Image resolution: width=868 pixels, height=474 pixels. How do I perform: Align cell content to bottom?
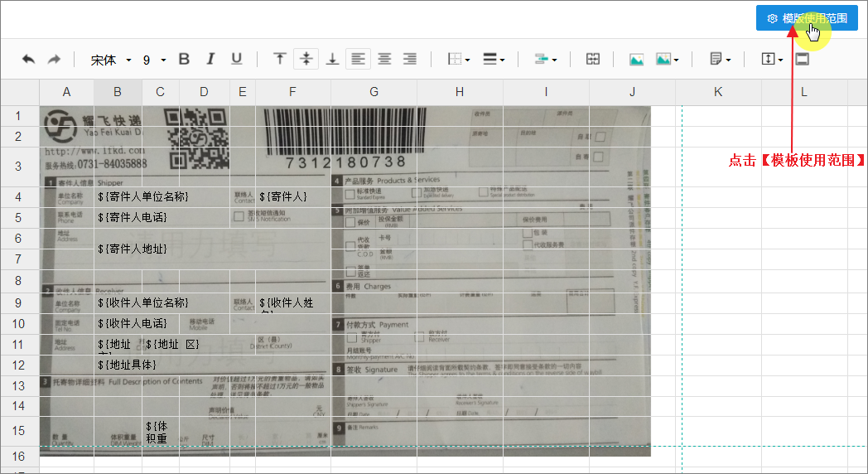click(332, 59)
